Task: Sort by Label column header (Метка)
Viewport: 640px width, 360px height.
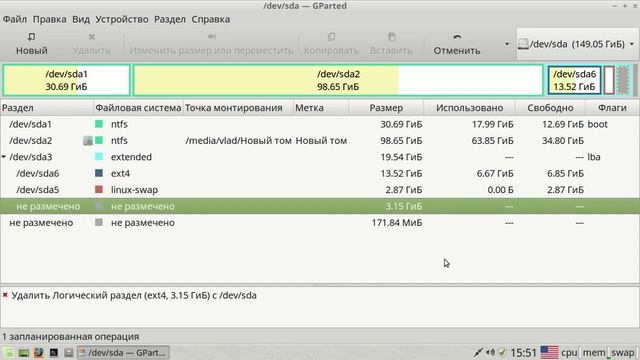Action: pos(321,108)
